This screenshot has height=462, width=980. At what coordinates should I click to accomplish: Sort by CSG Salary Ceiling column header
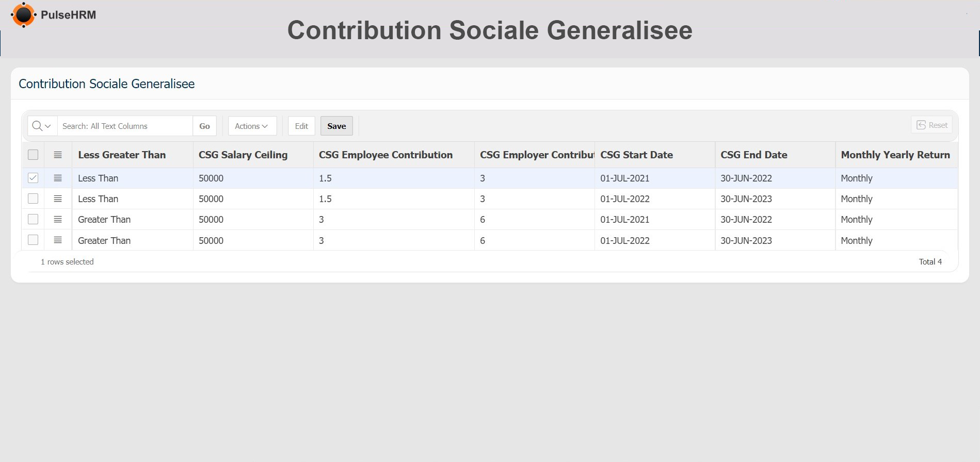[243, 155]
